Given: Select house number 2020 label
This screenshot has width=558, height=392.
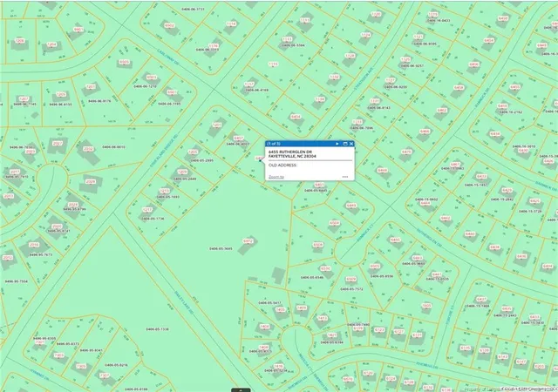Looking at the screenshot, I should click(x=57, y=226).
